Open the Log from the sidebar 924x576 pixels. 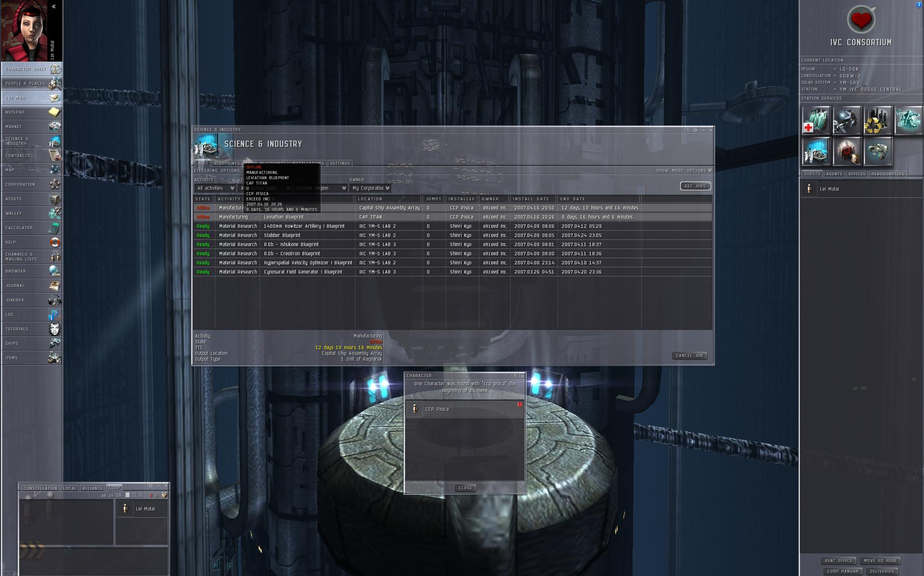click(31, 314)
